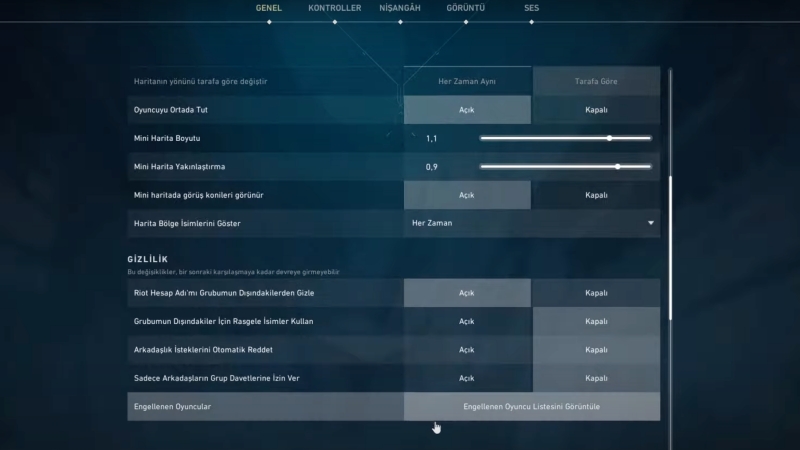The image size is (800, 450).
Task: Click dropdown arrow next to Her Zaman
Action: coord(651,223)
